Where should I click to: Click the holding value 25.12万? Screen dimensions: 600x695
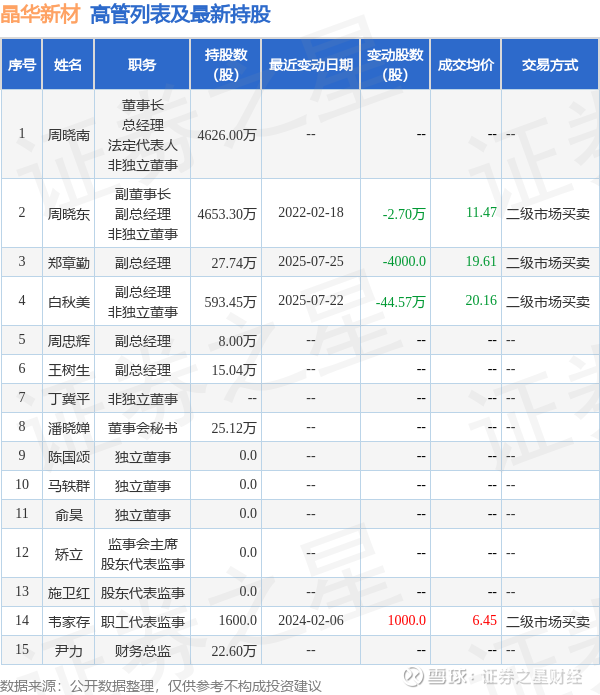(x=234, y=428)
